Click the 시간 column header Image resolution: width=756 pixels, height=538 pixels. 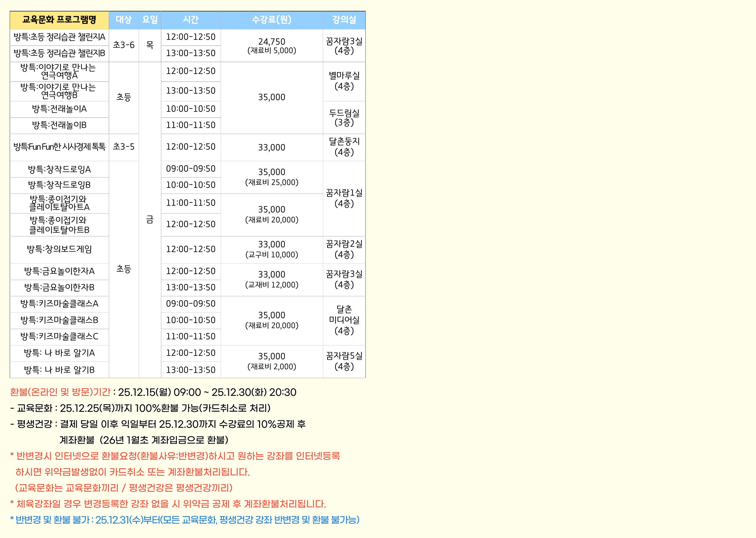click(x=191, y=20)
